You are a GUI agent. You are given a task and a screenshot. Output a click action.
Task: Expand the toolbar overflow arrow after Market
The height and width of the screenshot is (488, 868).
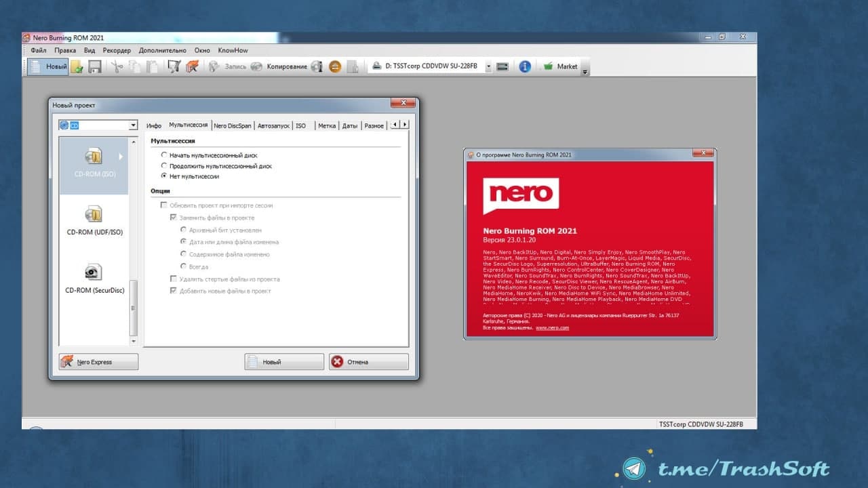click(585, 67)
